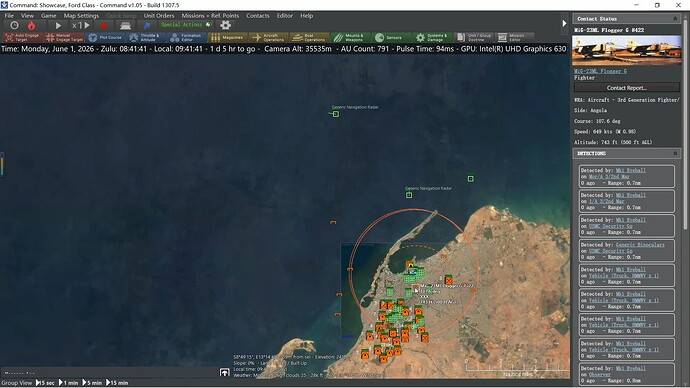Toggle time compression x1 control
This screenshot has height=388, width=690.
click(x=81, y=26)
